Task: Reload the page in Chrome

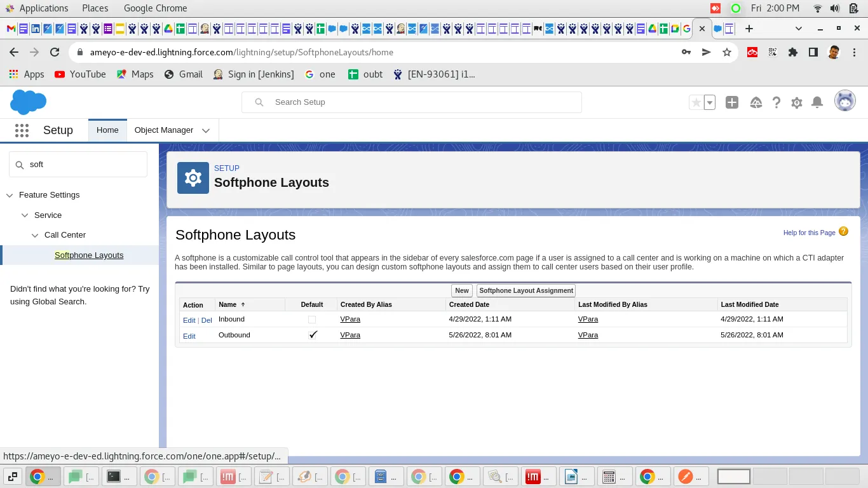Action: tap(55, 53)
